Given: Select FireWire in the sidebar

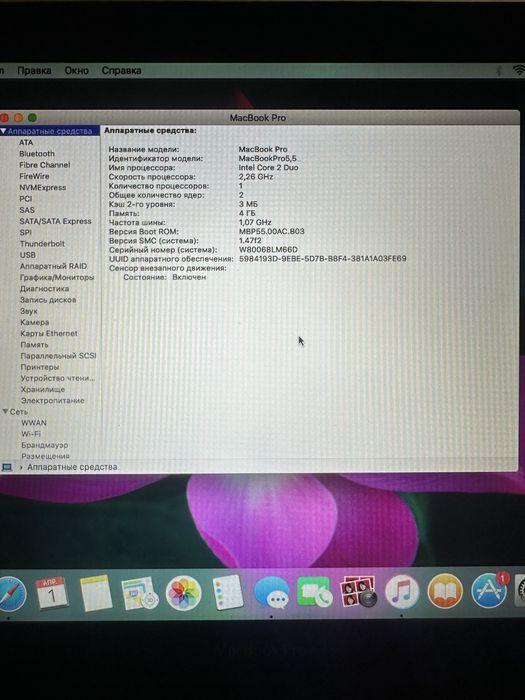Looking at the screenshot, I should (x=34, y=176).
